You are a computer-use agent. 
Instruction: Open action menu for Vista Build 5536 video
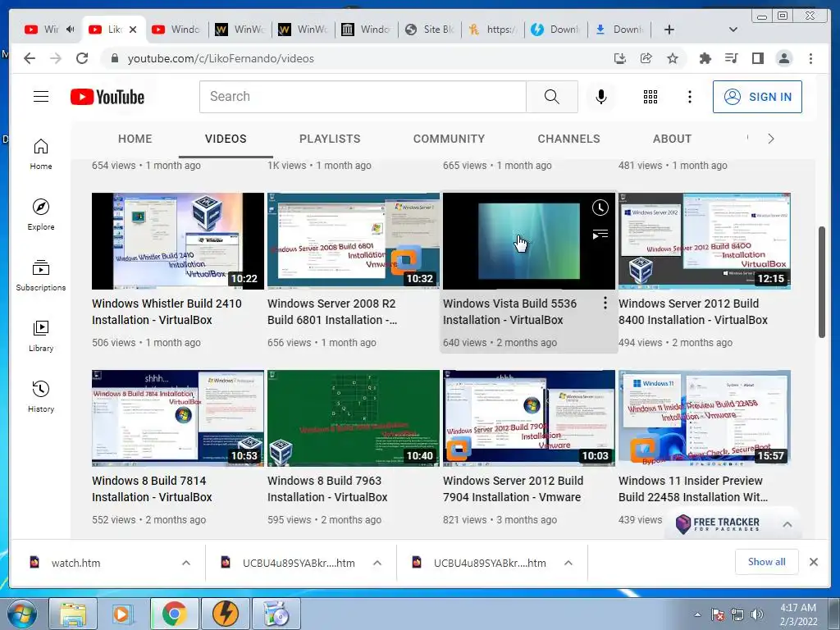(605, 304)
